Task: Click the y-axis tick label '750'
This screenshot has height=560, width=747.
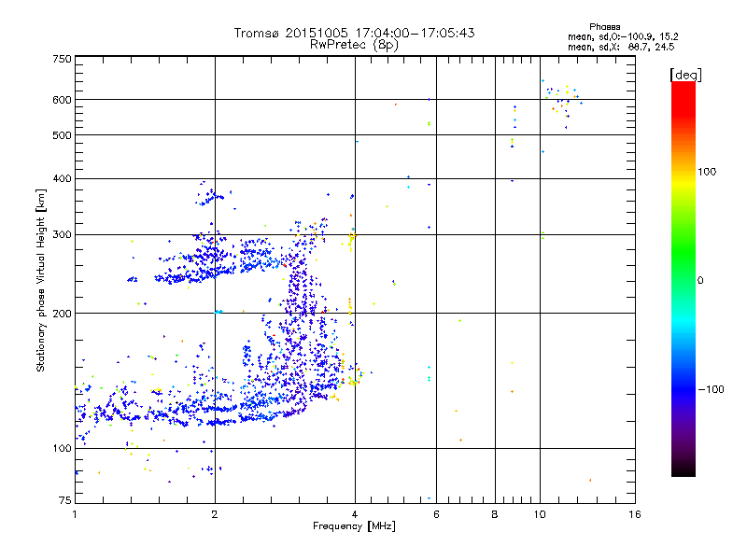Action: pyautogui.click(x=62, y=59)
